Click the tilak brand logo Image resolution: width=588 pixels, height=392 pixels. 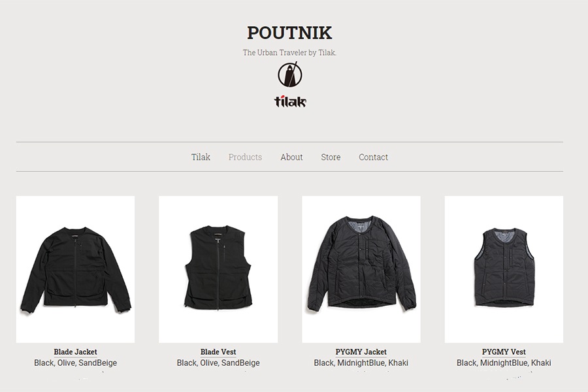point(290,101)
